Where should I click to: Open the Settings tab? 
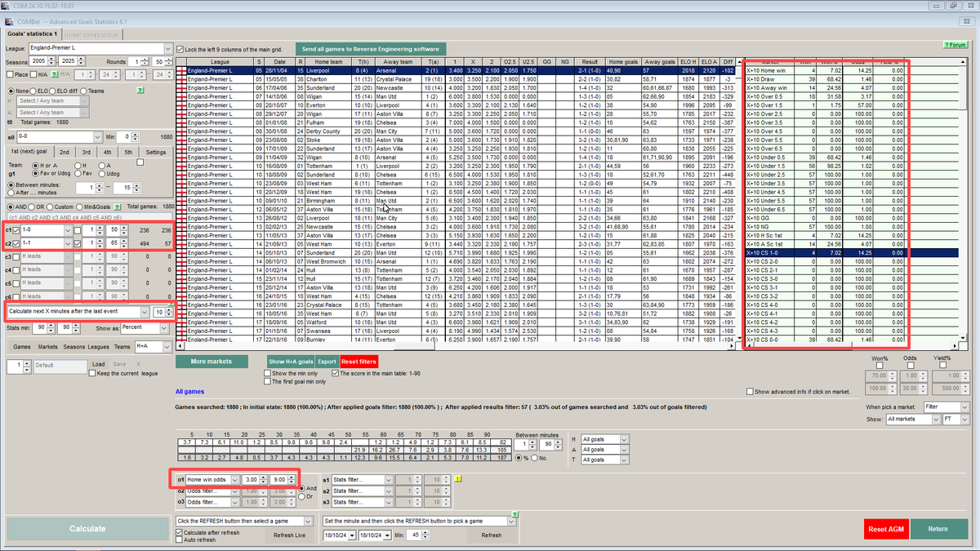(x=155, y=152)
